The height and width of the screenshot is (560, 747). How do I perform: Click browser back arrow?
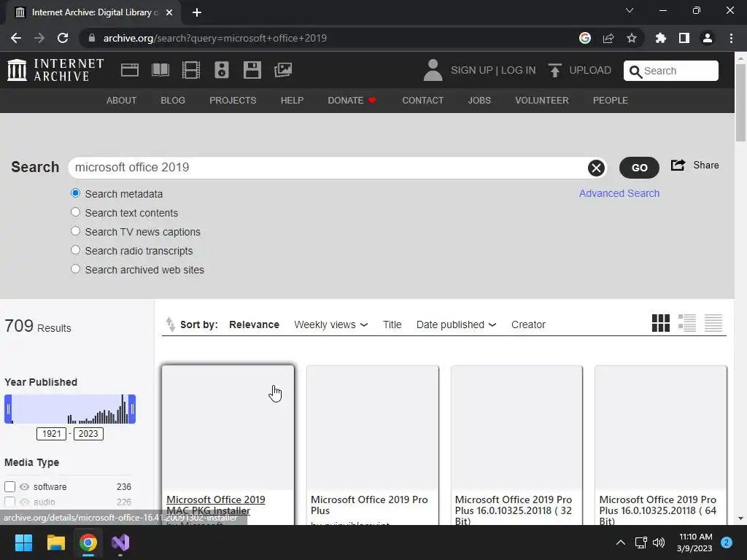[16, 38]
